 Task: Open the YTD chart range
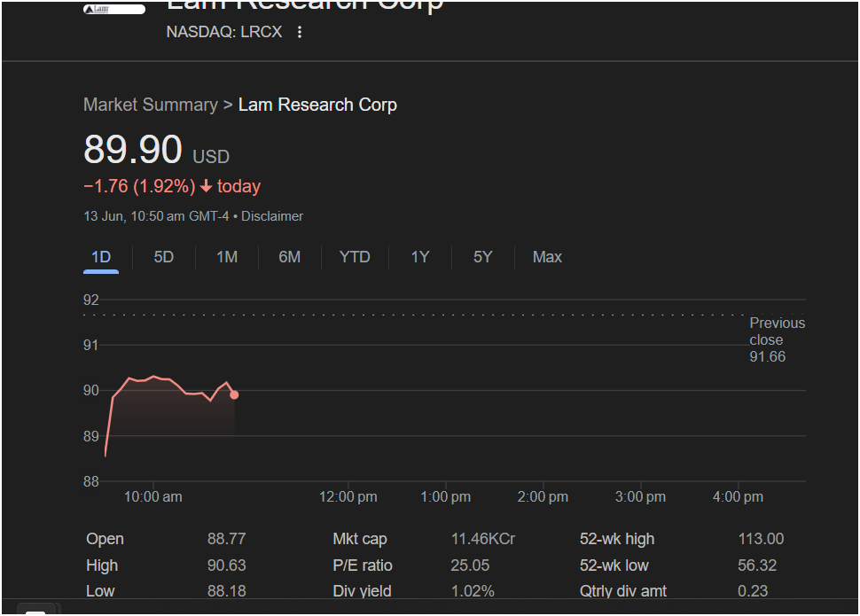355,257
